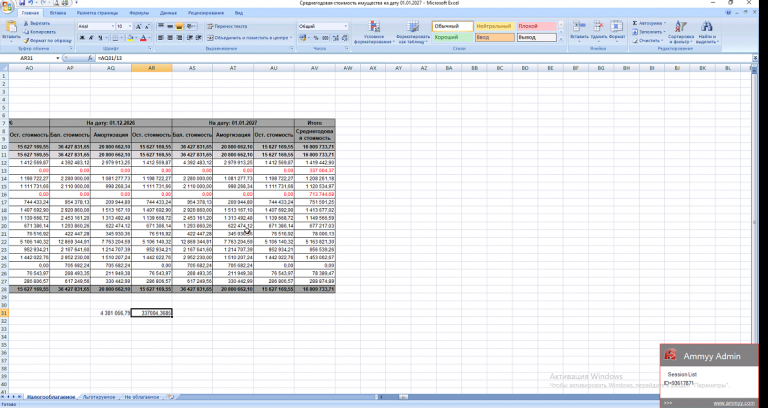Insert cells via Вставить in Ячейки group
Image resolution: width=768 pixels, height=408 pixels.
(579, 31)
